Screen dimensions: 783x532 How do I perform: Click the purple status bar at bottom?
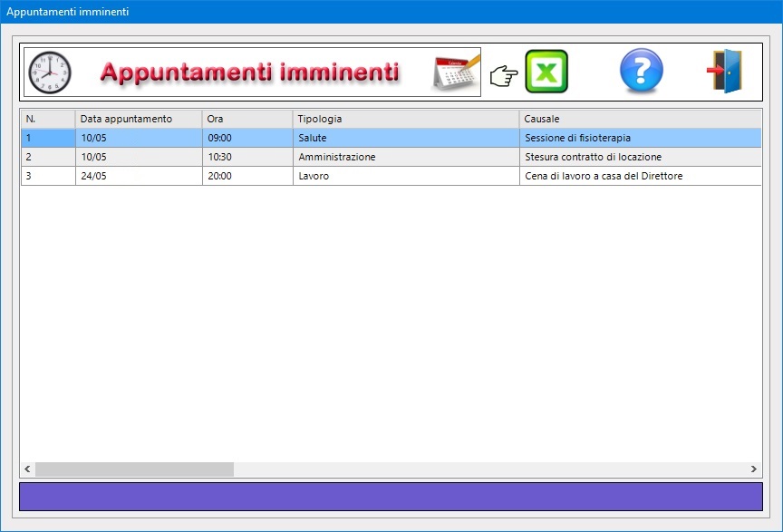(391, 497)
